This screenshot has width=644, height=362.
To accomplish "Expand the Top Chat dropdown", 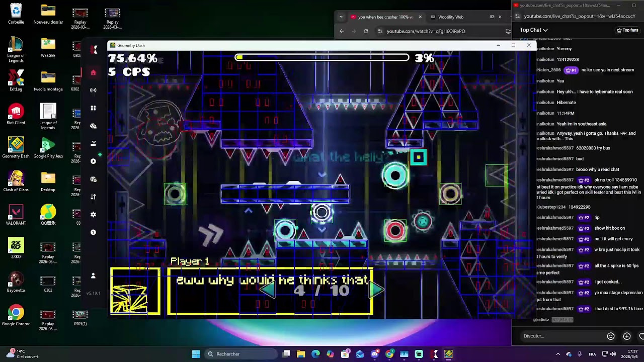I will [534, 30].
